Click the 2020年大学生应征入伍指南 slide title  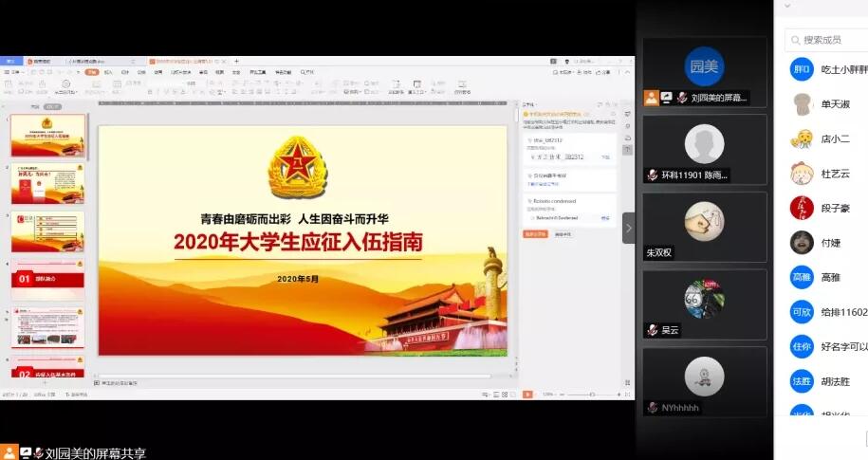click(298, 243)
